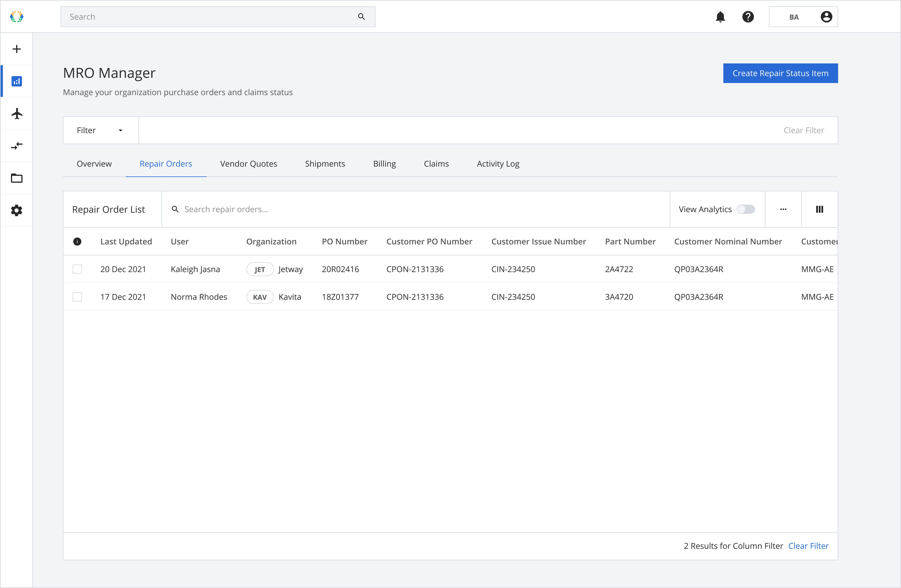
Task: Open the Vendor Quotes tab
Action: (249, 164)
